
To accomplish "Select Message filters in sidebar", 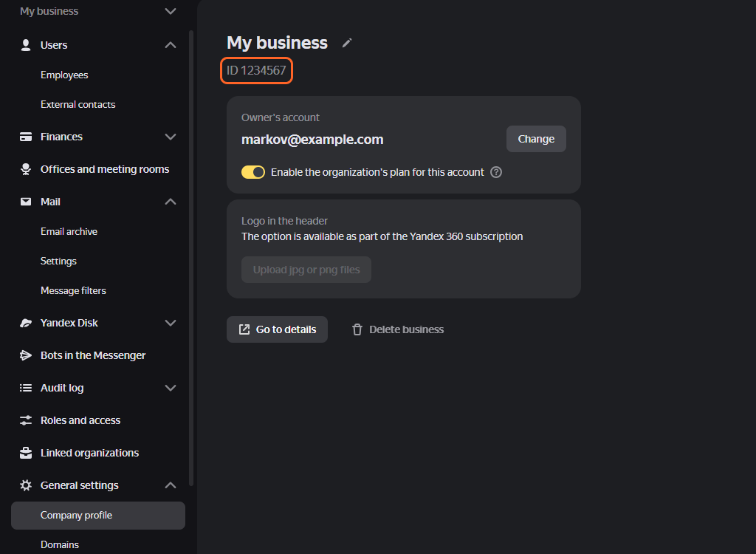I will click(x=73, y=290).
